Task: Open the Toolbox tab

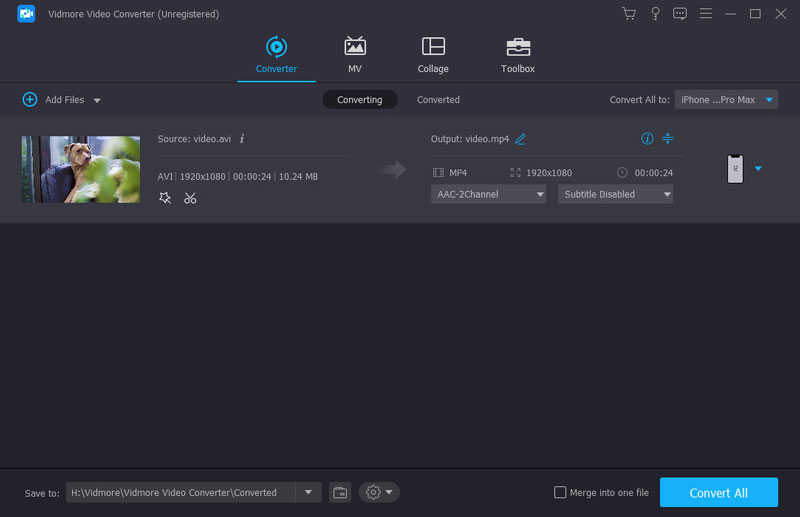Action: (x=518, y=55)
